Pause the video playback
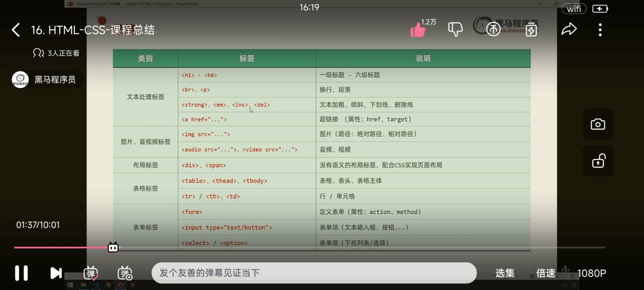This screenshot has height=290, width=644. click(21, 273)
